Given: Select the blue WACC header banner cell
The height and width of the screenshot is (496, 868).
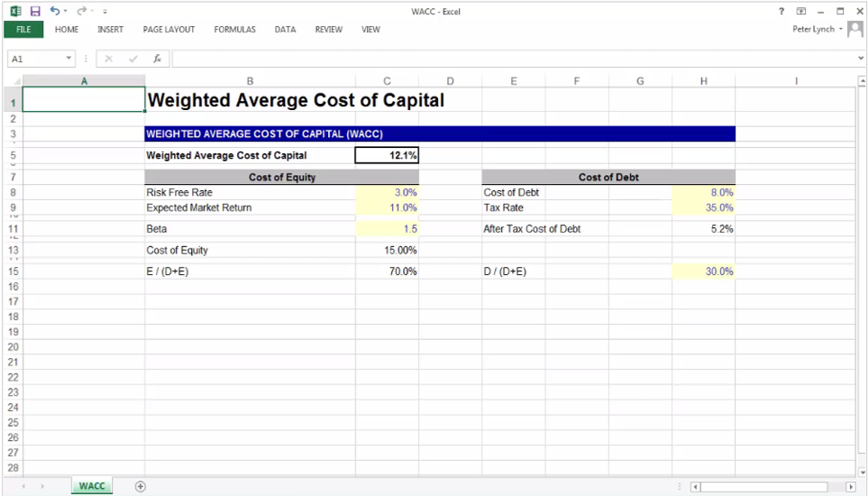Looking at the screenshot, I should tap(440, 134).
